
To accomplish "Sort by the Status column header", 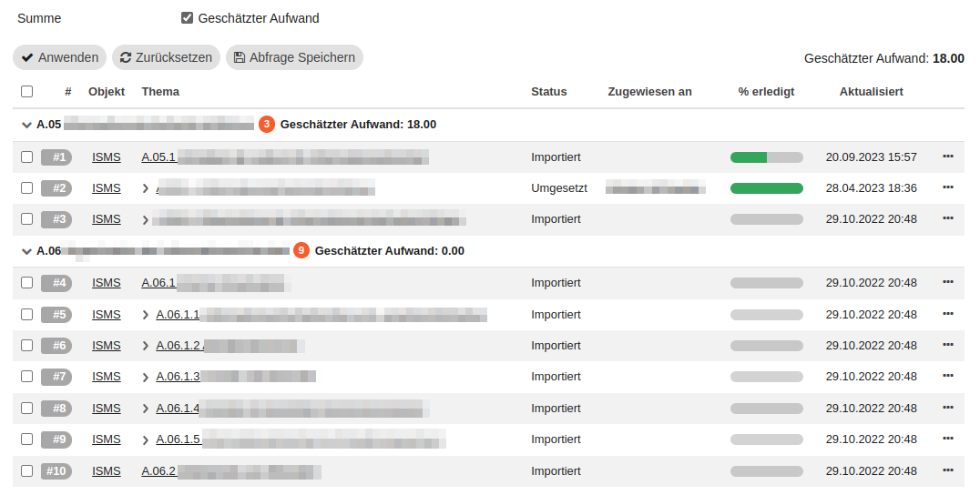I will click(x=548, y=91).
